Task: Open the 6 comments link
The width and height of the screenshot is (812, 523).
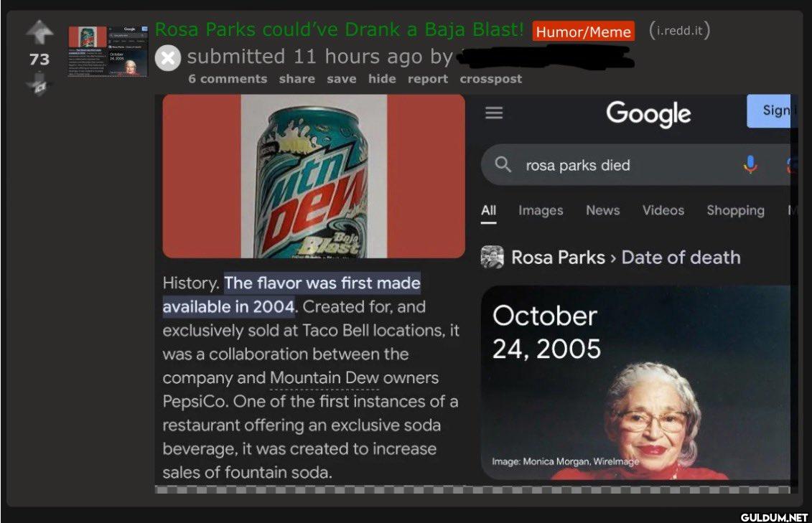Action: click(228, 79)
